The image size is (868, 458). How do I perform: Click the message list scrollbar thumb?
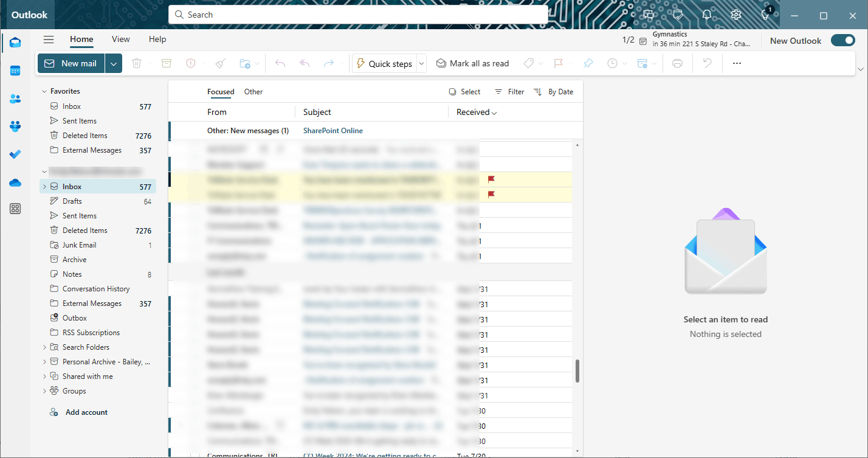tap(577, 371)
